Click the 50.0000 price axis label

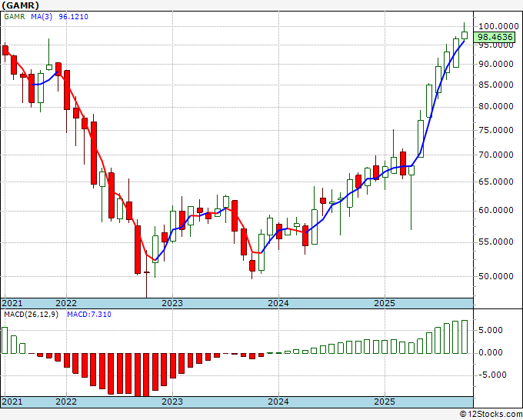(x=496, y=276)
